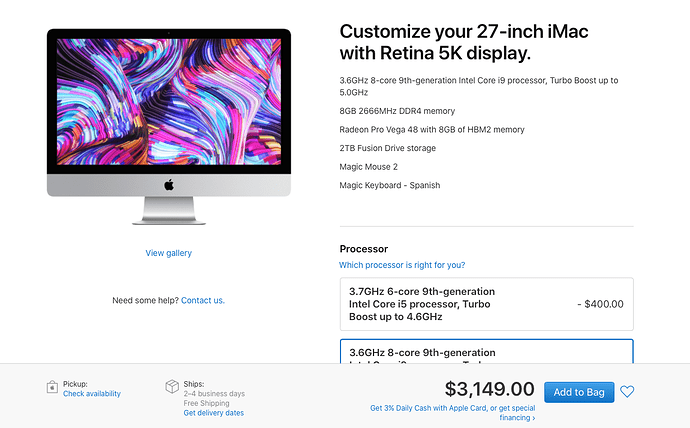The width and height of the screenshot is (690, 428).
Task: Click the Processor section heading
Action: (363, 249)
